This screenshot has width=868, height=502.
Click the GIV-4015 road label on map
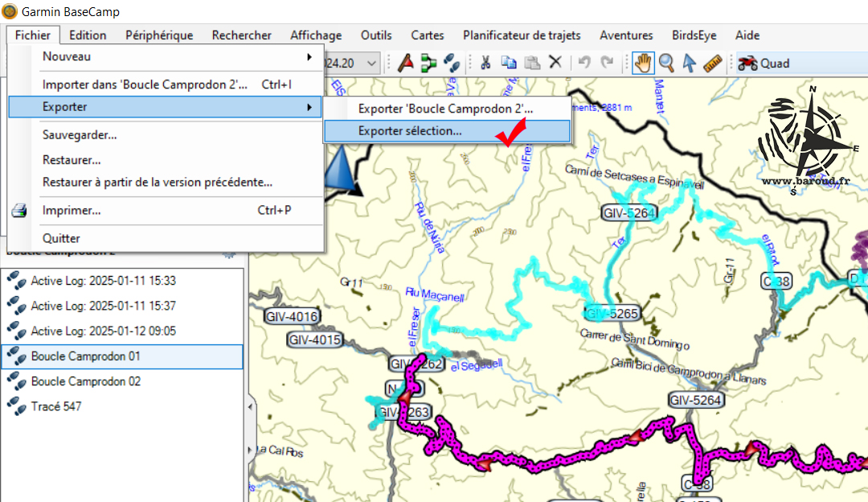[314, 339]
